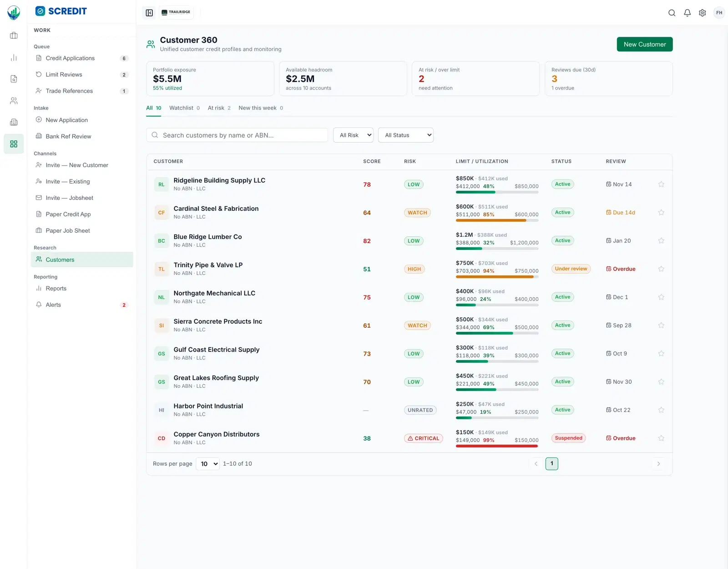Open search via the magnifier icon in the header

672,13
